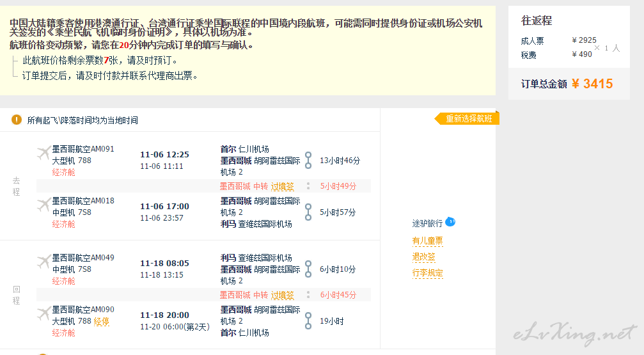Open the 行李规定 baggage link
Viewport: 644px width, 355px height.
(x=428, y=273)
